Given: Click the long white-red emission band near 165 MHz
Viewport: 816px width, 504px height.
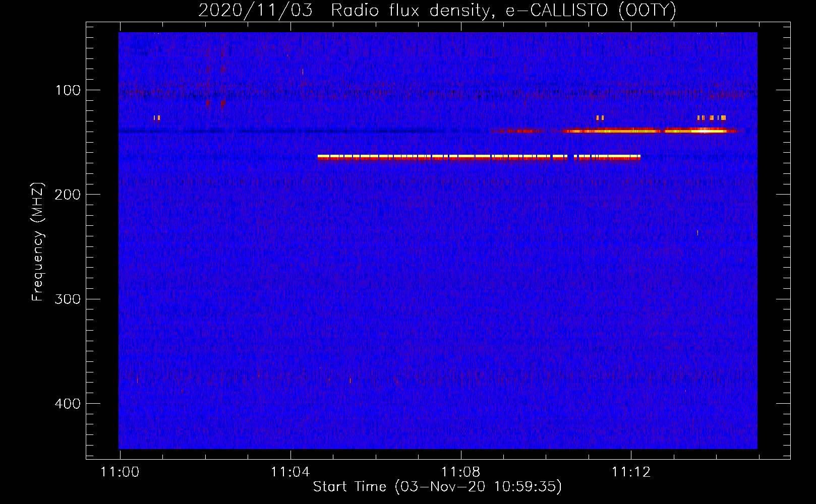Looking at the screenshot, I should click(479, 157).
